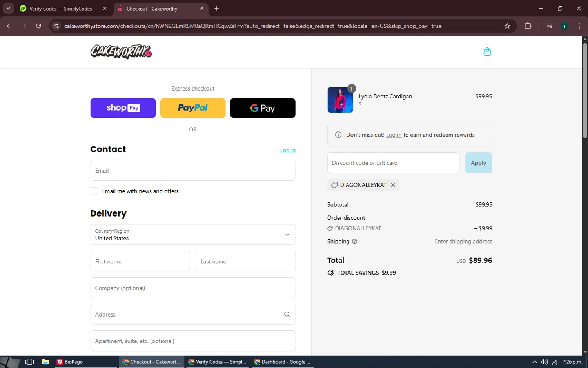The height and width of the screenshot is (368, 588).
Task: Choose Google Pay express checkout
Action: coord(263,108)
